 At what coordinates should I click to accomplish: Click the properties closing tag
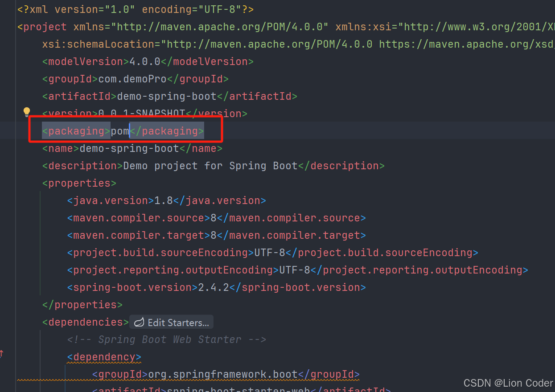82,304
